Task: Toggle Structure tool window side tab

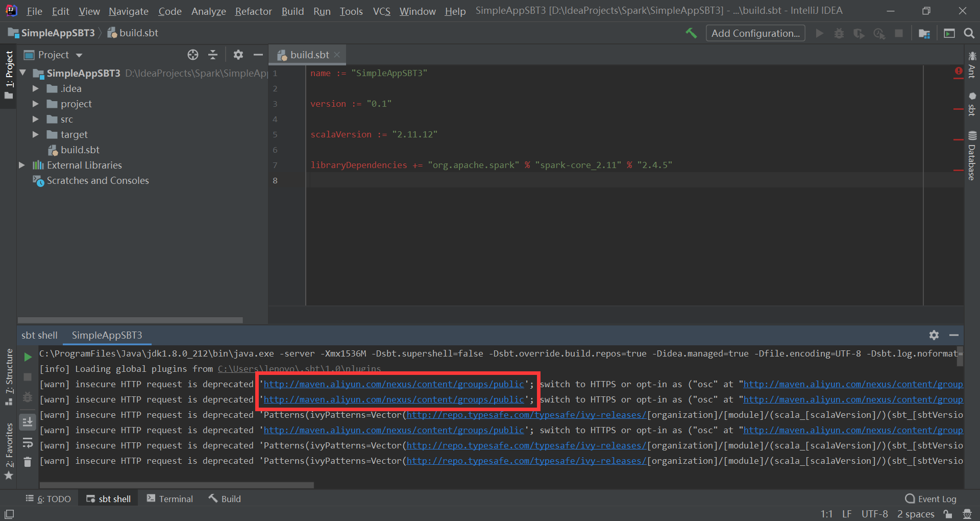Action: click(x=9, y=376)
